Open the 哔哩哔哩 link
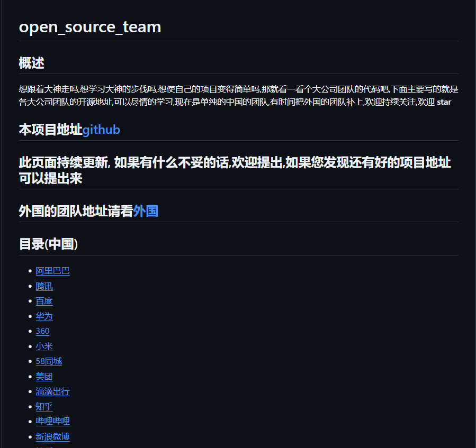The width and height of the screenshot is (476, 448). click(53, 422)
